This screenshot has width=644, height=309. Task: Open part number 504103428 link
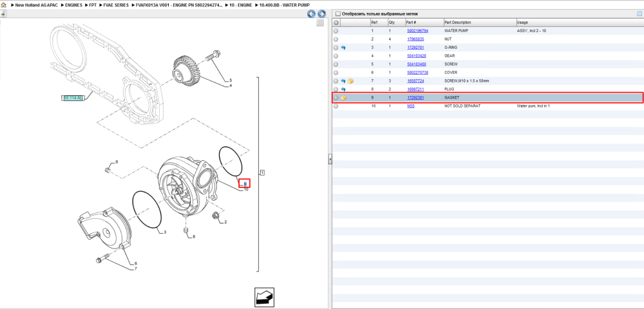(x=417, y=56)
